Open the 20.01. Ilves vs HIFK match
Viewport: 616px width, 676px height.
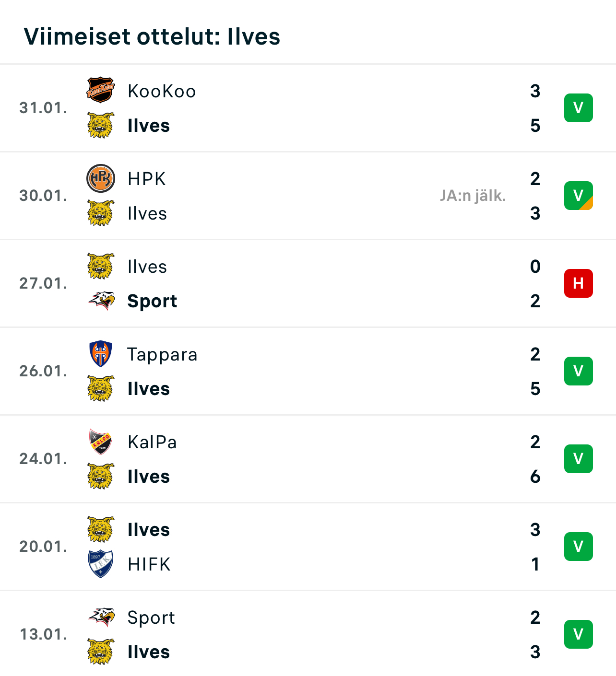tap(307, 547)
